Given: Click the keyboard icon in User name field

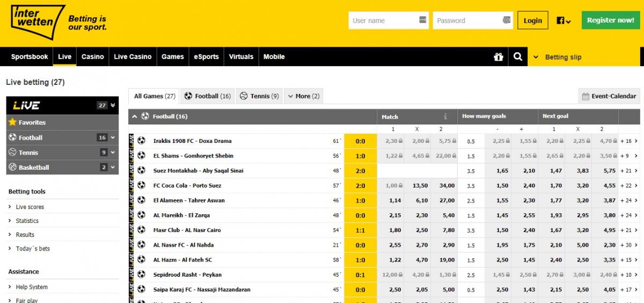Looking at the screenshot, I should (423, 20).
